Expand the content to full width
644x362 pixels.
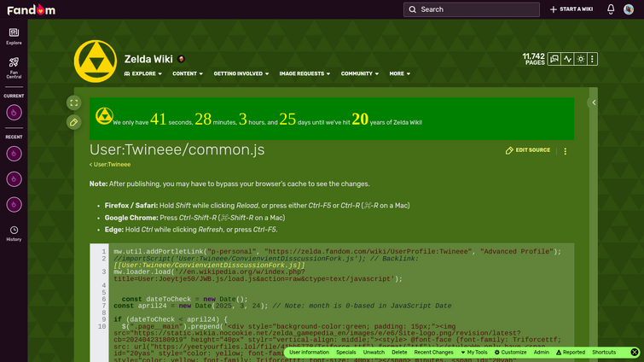pos(74,102)
